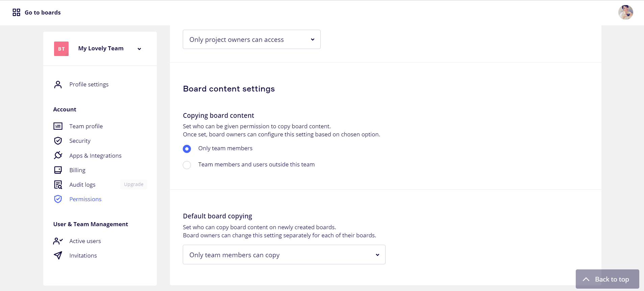Open the Permissions menu item

pos(85,199)
